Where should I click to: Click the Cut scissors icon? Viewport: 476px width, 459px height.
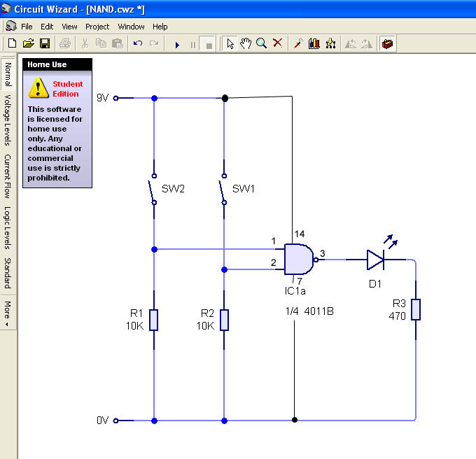point(85,43)
